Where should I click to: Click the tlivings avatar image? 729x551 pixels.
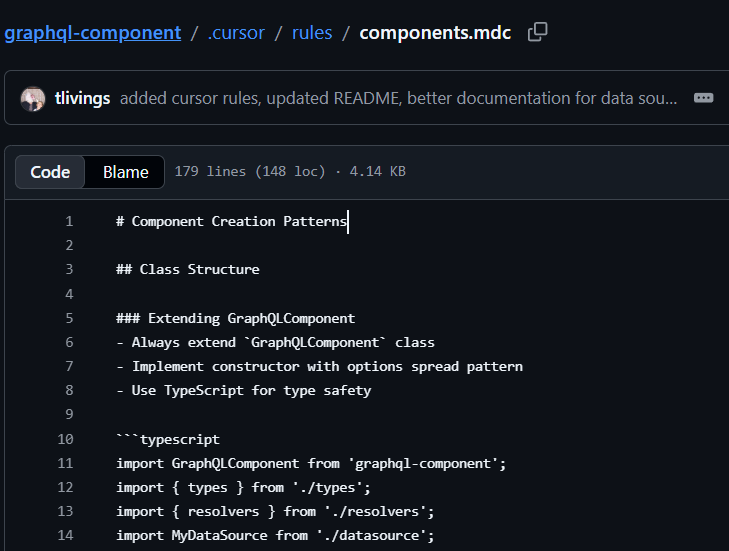click(33, 98)
